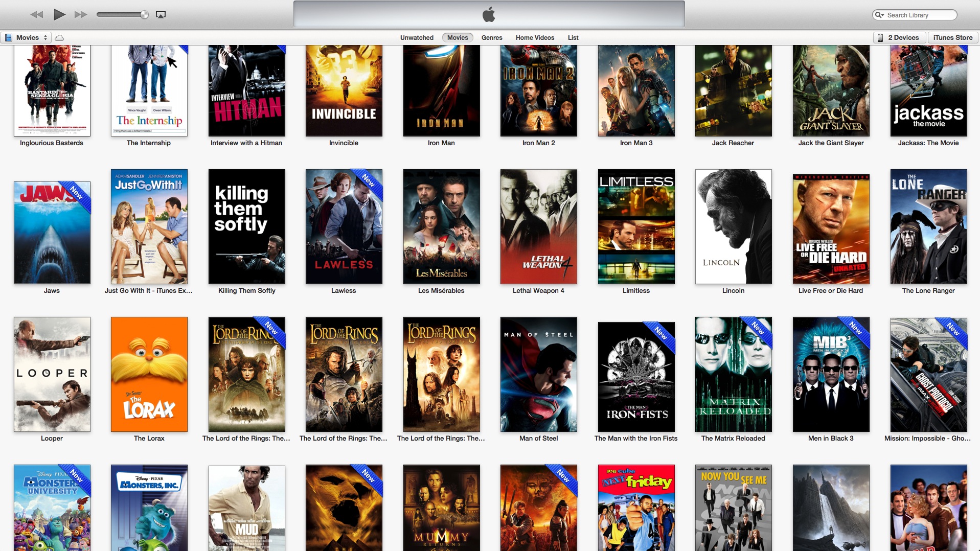Select the Now You See Me poster

(x=734, y=508)
